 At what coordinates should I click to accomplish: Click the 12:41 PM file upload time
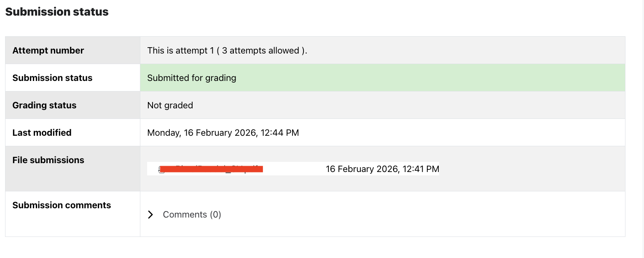[x=421, y=169]
